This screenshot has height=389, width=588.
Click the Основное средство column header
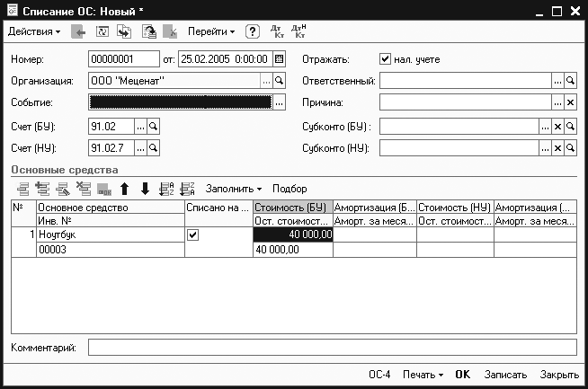(111, 208)
